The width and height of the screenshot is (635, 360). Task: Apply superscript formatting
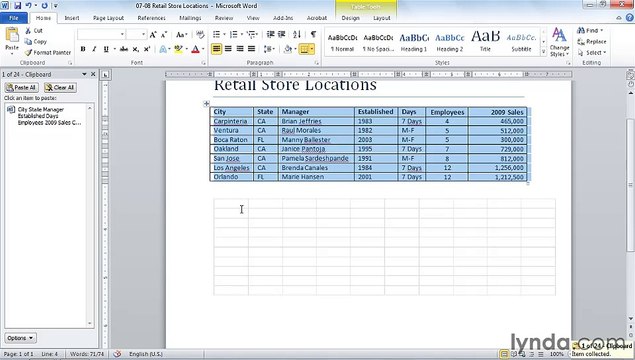pyautogui.click(x=147, y=49)
